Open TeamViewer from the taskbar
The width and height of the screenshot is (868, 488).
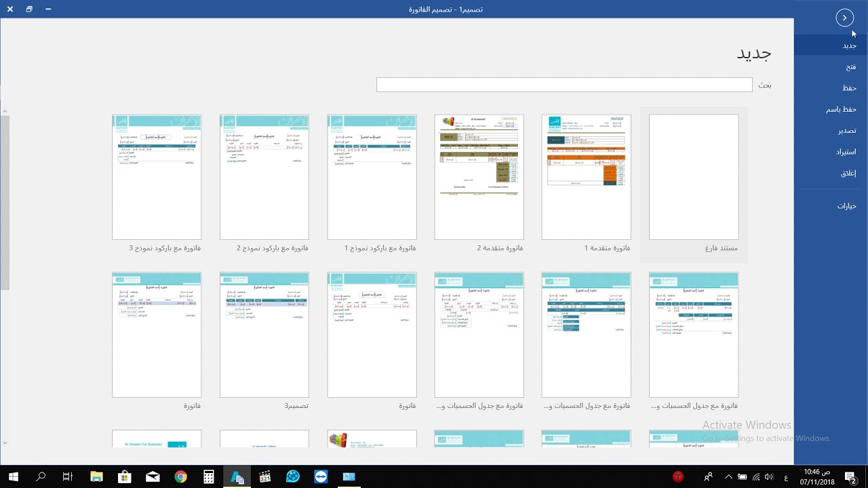pos(321,477)
